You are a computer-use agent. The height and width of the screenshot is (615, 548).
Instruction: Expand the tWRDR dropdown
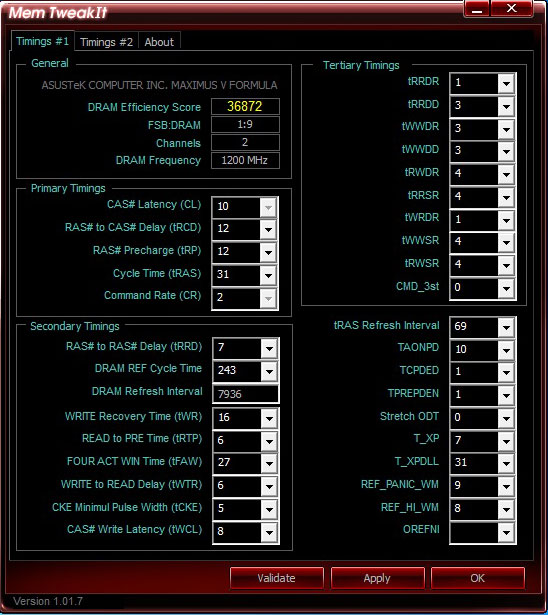(506, 220)
